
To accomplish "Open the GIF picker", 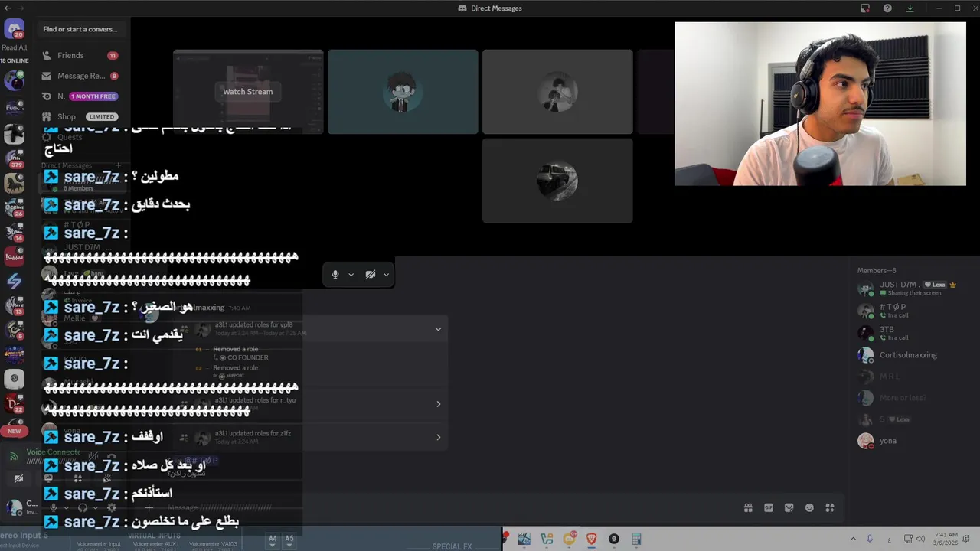I will click(769, 507).
